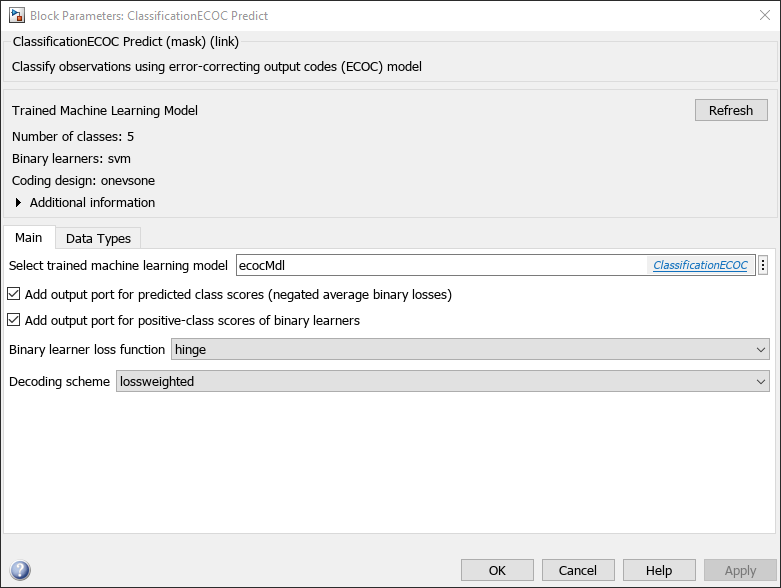Confirm with the OK button
The image size is (781, 588).
[497, 570]
